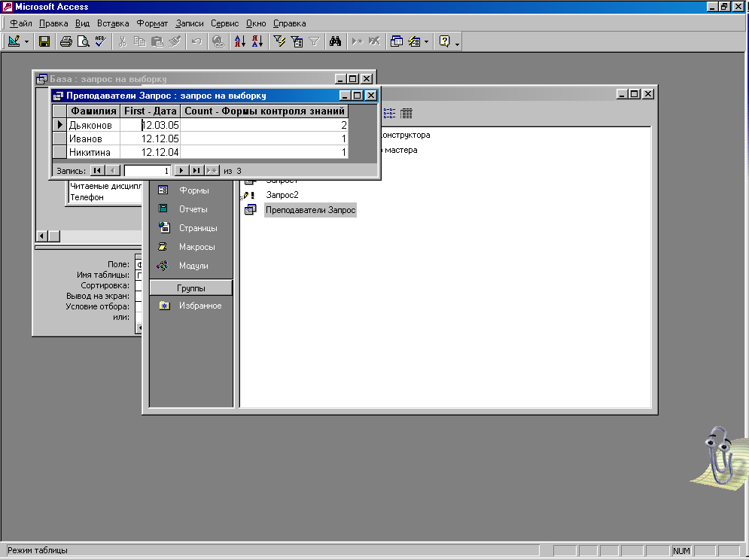This screenshot has width=749, height=560.
Task: Open the Файл menu
Action: 21,23
